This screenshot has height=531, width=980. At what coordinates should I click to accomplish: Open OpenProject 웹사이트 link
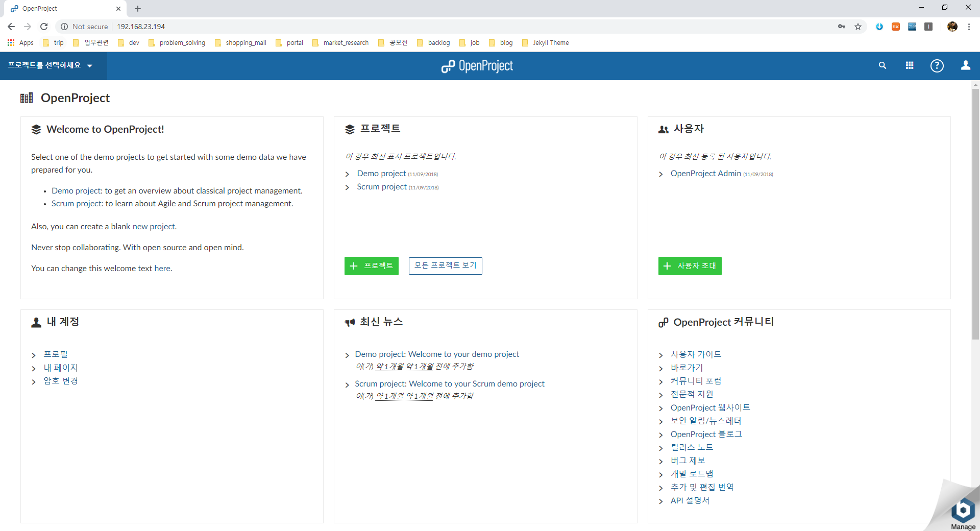[710, 407]
